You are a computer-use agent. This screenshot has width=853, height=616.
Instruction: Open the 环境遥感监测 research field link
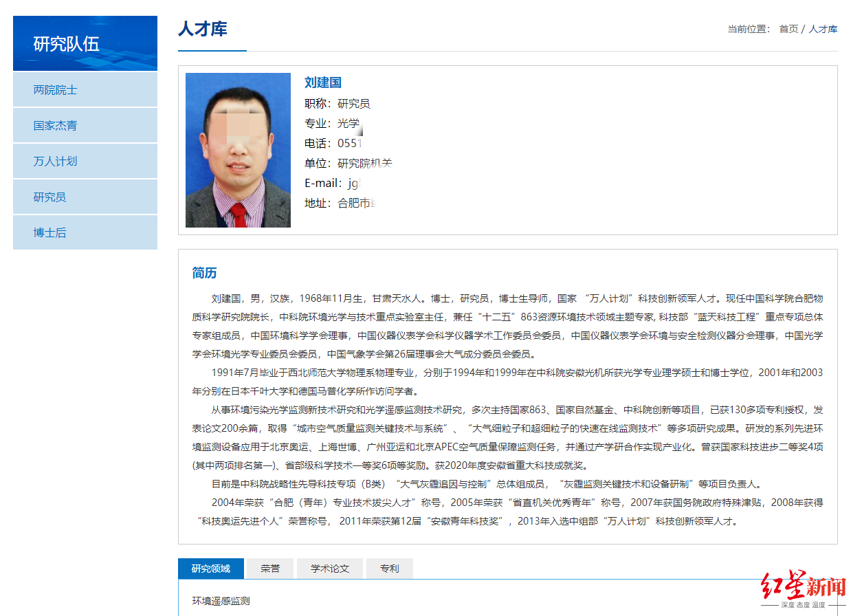tap(221, 600)
